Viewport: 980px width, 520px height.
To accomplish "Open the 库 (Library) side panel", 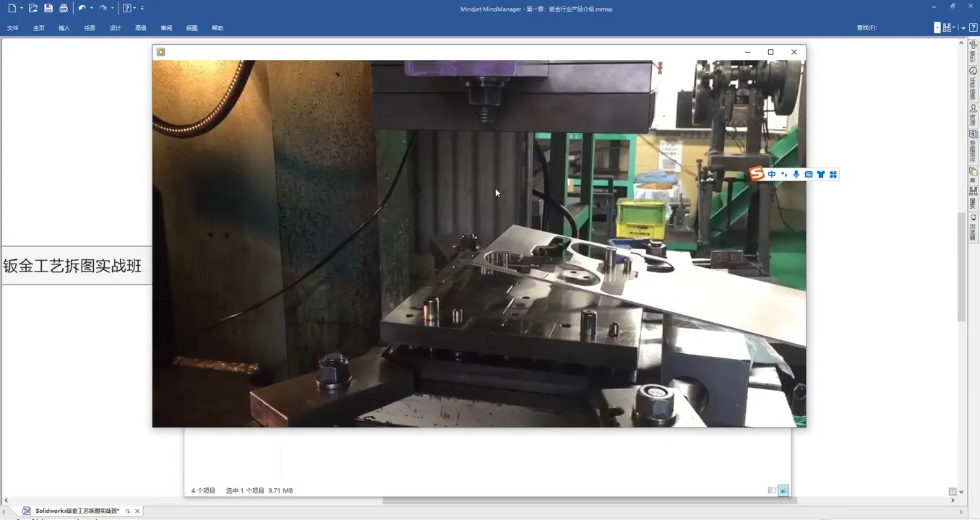I will pyautogui.click(x=973, y=175).
